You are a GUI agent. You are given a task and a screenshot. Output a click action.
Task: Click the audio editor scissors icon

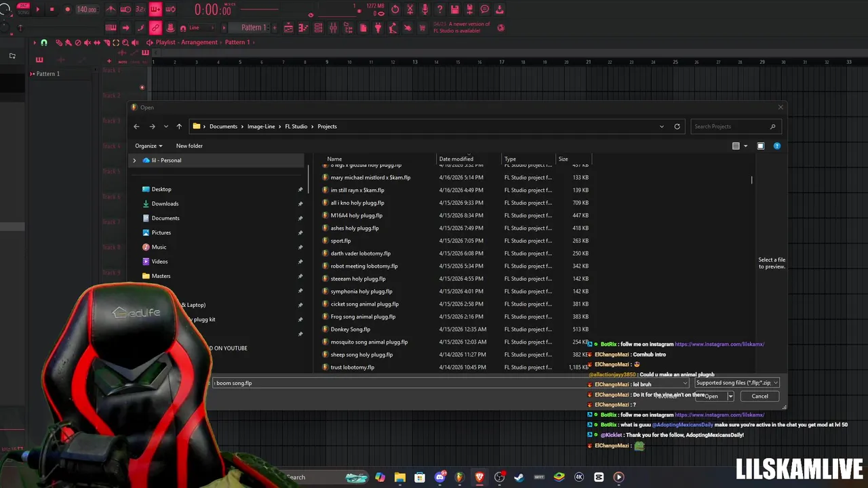tap(410, 9)
